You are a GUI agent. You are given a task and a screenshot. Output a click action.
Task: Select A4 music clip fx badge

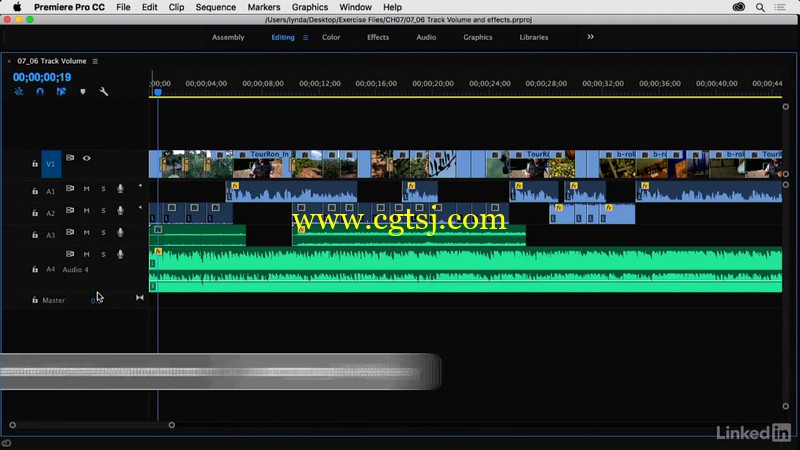(x=158, y=252)
